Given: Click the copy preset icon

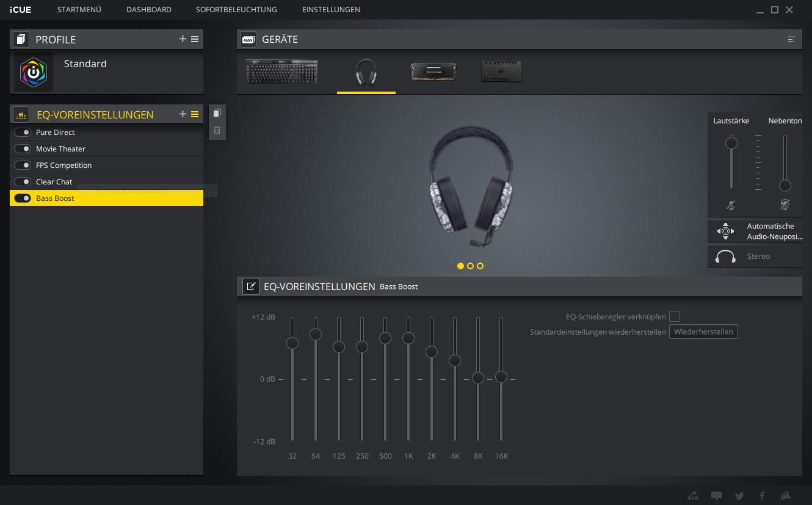Looking at the screenshot, I should (x=217, y=113).
